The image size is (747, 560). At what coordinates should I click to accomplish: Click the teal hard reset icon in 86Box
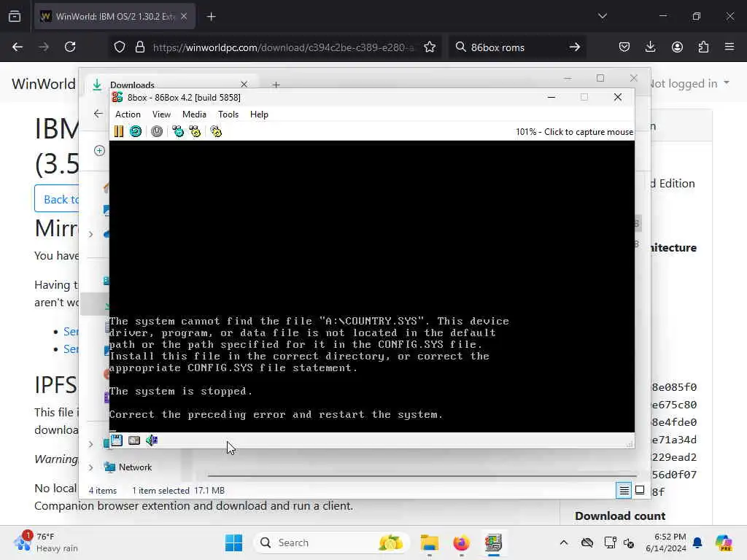coord(136,131)
